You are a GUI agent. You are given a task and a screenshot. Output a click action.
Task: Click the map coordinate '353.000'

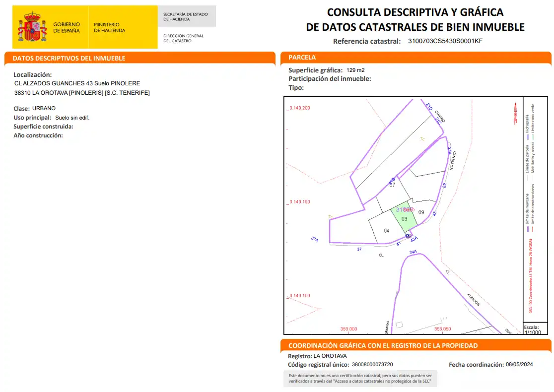[348, 329]
